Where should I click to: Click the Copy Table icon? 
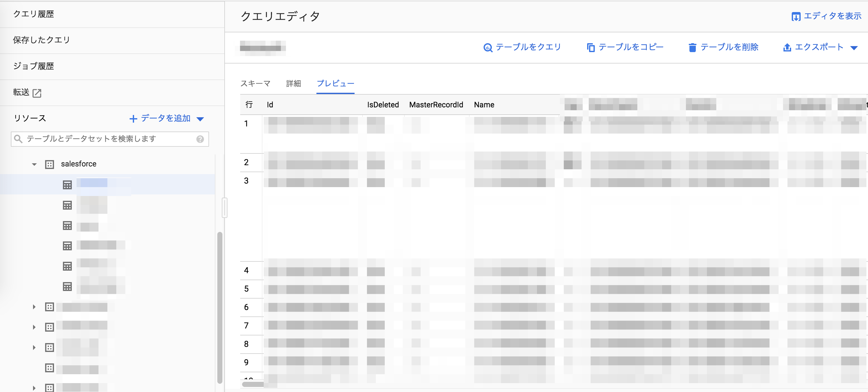[x=590, y=47]
